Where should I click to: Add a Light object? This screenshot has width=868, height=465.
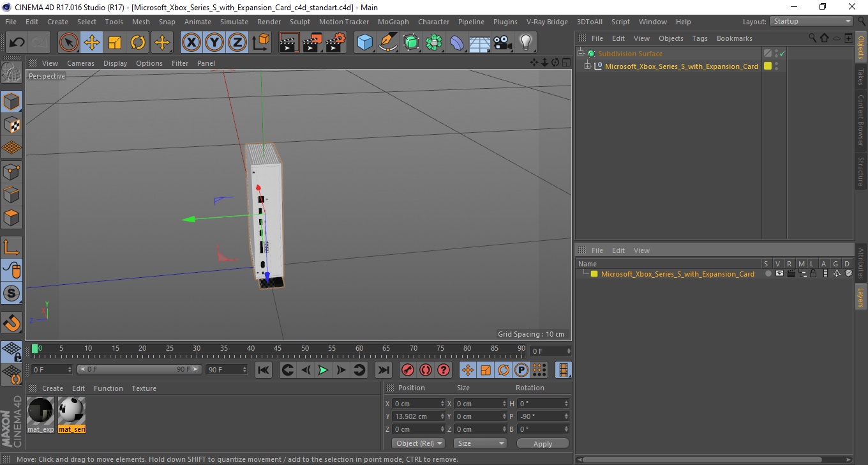click(525, 43)
